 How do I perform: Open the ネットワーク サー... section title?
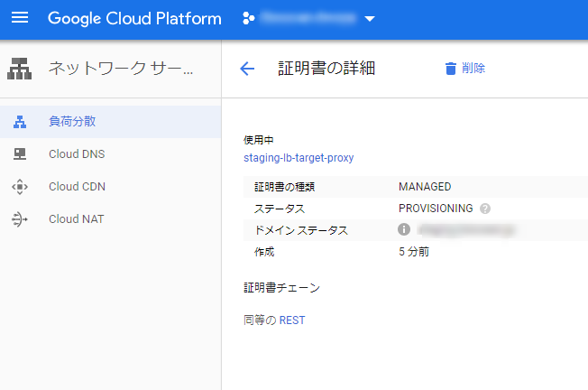tap(121, 69)
